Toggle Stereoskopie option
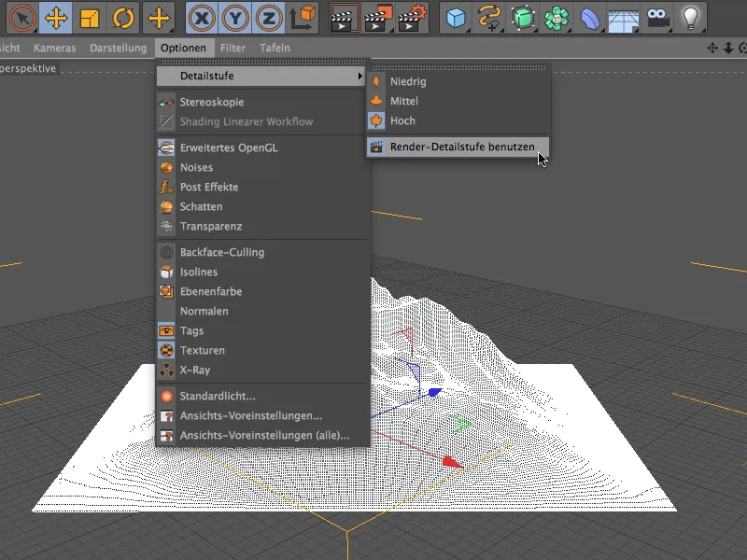The image size is (747, 560). (261, 102)
